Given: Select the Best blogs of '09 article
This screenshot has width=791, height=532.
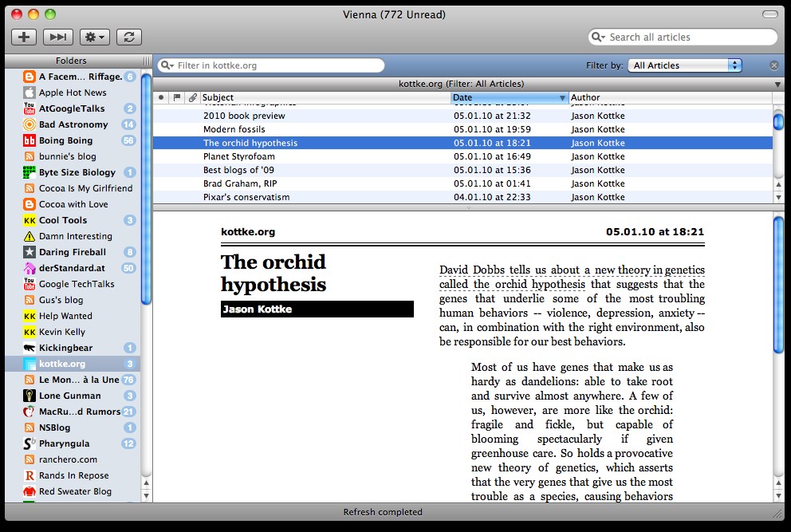Looking at the screenshot, I should point(462,170).
